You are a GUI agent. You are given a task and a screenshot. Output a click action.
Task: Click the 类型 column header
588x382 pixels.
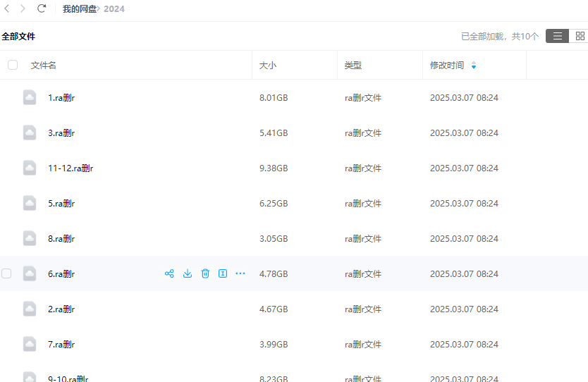tap(353, 66)
